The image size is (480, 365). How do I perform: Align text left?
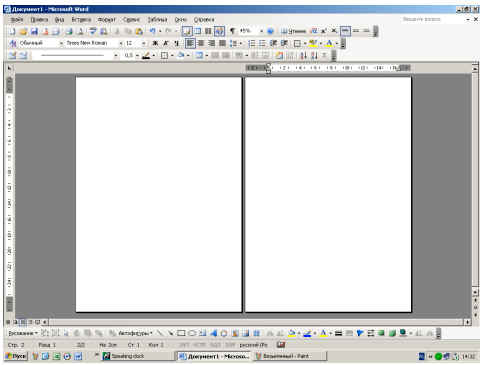tap(190, 43)
